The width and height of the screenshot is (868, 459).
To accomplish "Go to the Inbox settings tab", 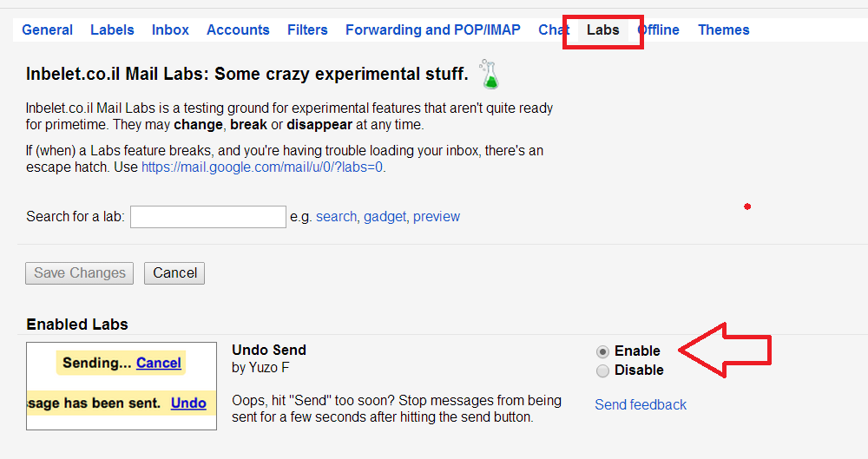I will pos(170,30).
